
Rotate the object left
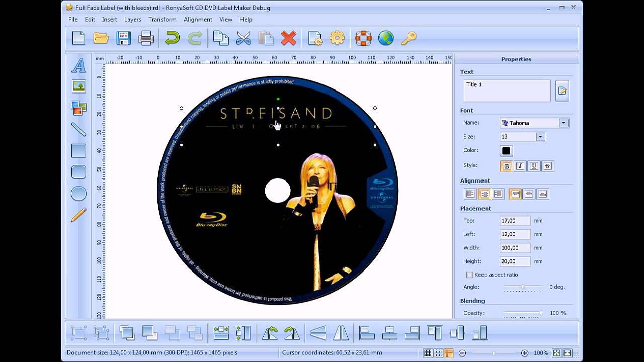[270, 333]
